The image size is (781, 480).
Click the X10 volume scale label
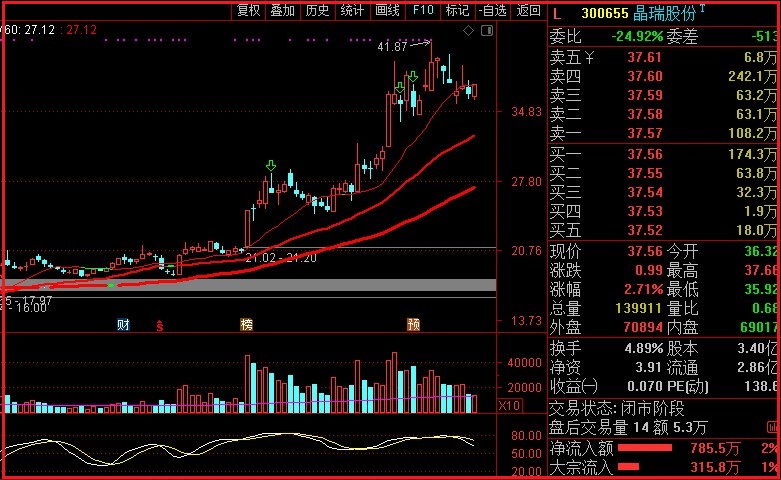click(x=509, y=405)
